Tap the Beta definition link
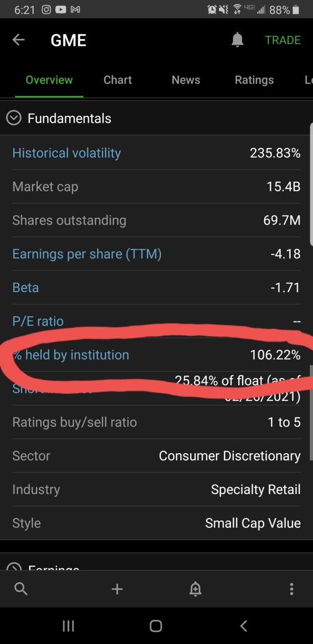 click(x=26, y=288)
